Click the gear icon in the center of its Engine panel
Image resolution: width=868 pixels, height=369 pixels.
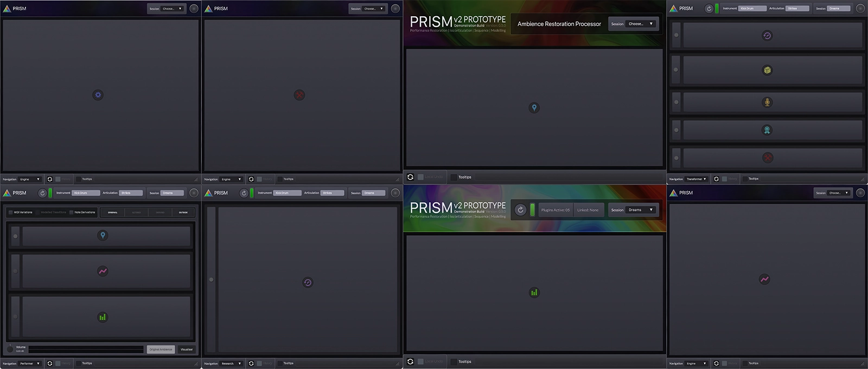(x=98, y=95)
